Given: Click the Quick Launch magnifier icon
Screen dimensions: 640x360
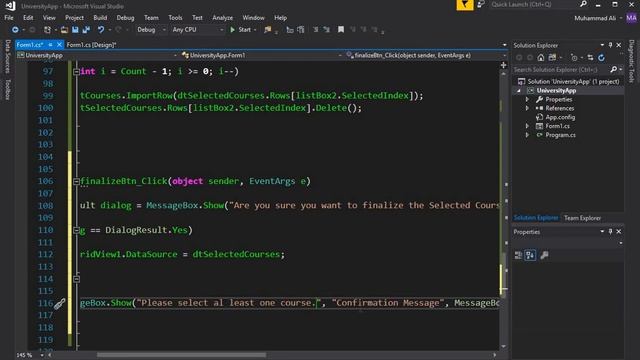Looking at the screenshot, I should tap(583, 4).
